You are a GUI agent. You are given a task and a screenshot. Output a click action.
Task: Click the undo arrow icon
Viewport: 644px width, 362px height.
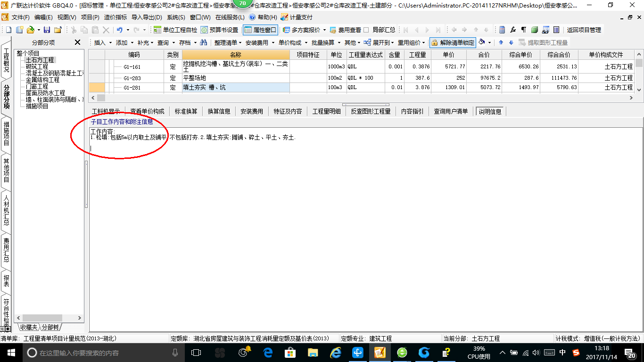120,30
